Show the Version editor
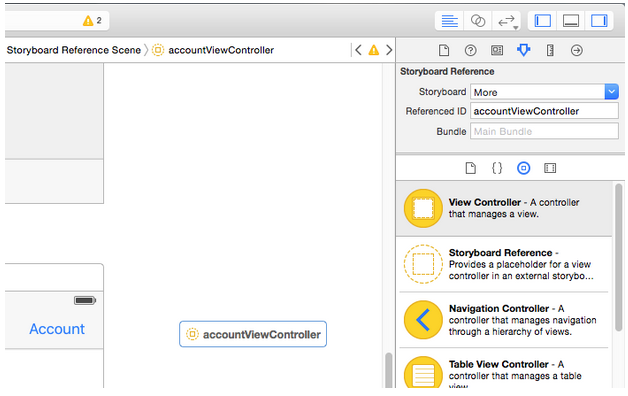The height and width of the screenshot is (396, 628). point(507,21)
